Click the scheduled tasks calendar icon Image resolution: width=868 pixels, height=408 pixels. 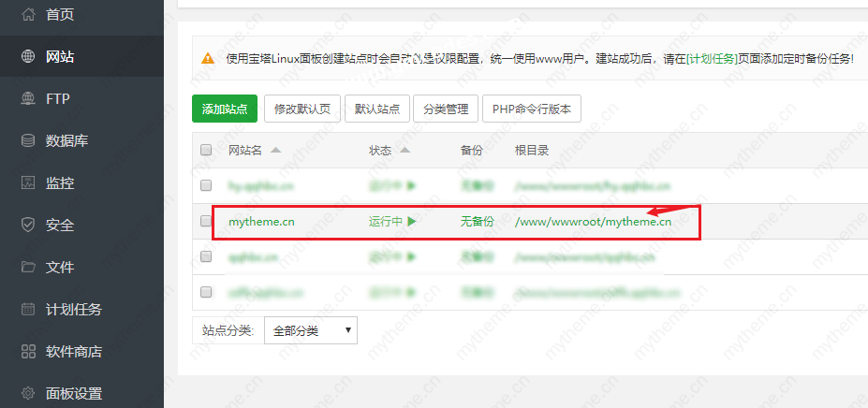click(28, 310)
